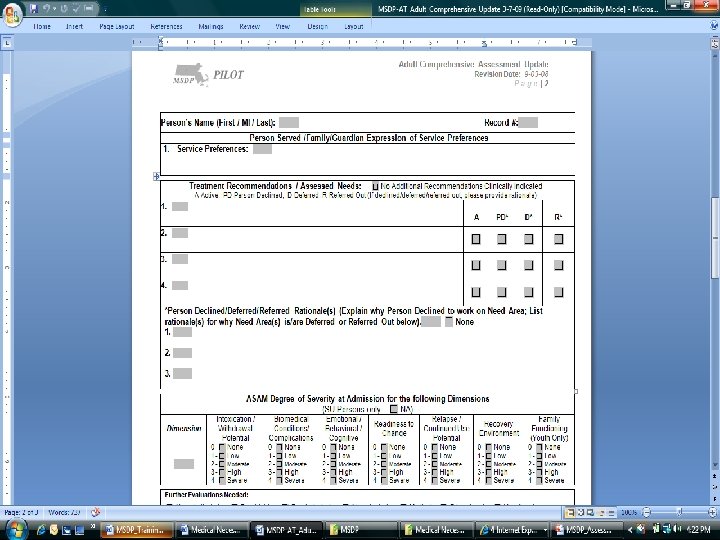Check Severe under Readiness to Change
Screen dimensions: 720x540
tap(384, 481)
